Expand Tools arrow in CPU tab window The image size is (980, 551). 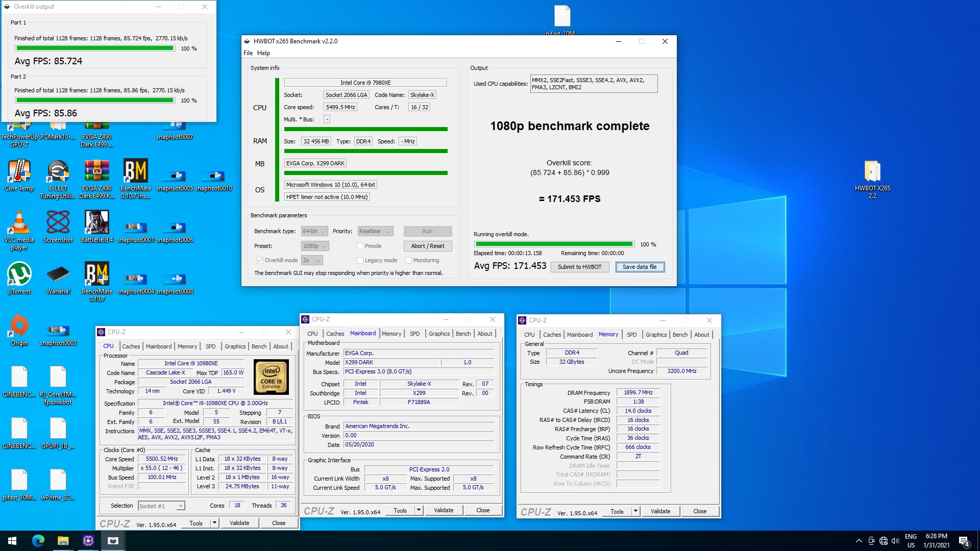pyautogui.click(x=214, y=523)
